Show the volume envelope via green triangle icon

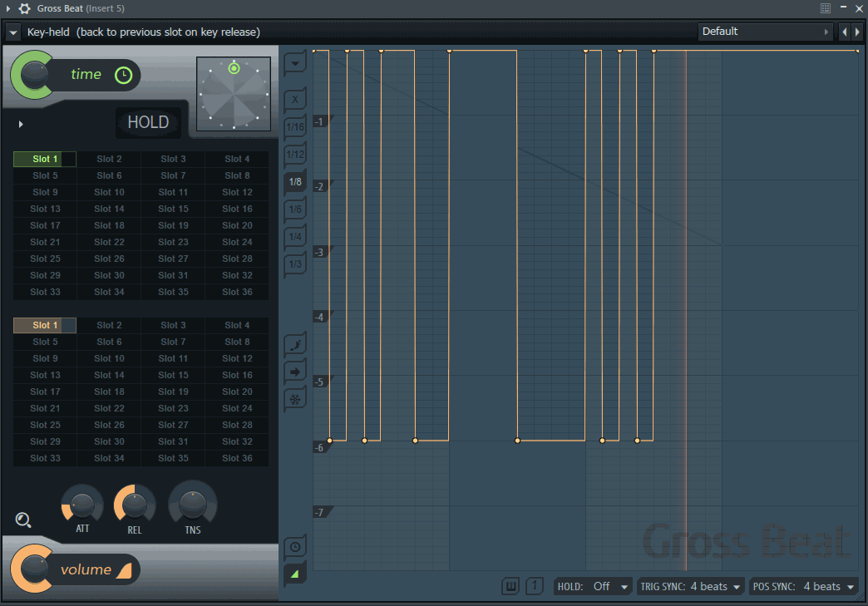[x=295, y=574]
